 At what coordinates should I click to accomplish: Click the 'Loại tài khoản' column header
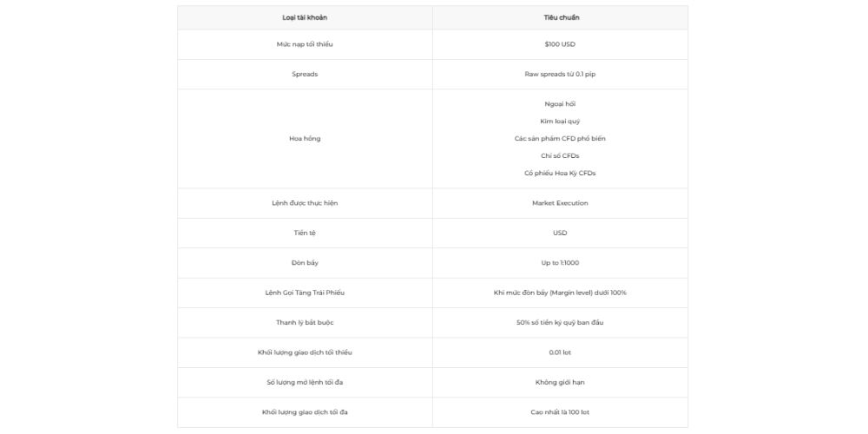point(305,17)
